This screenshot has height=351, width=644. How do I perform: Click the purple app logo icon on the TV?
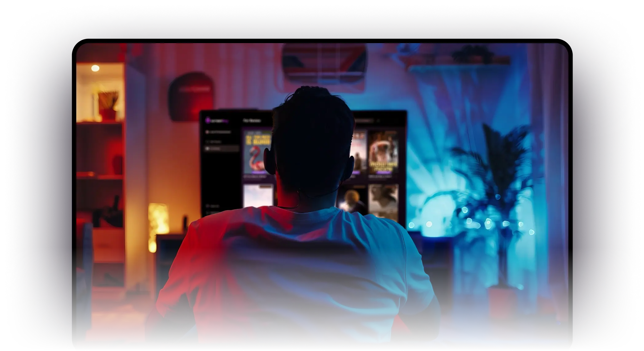pos(208,121)
